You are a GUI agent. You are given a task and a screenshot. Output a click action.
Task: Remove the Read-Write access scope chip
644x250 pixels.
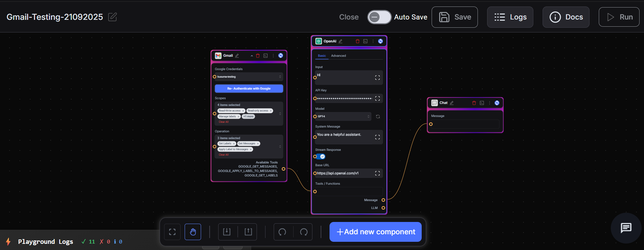(243, 111)
